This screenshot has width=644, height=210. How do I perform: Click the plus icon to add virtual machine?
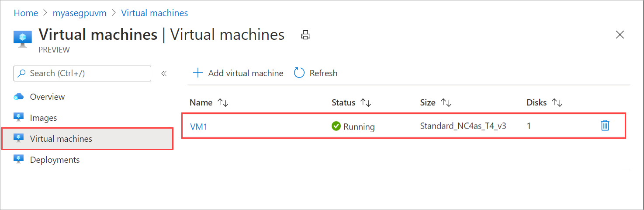[x=198, y=73]
